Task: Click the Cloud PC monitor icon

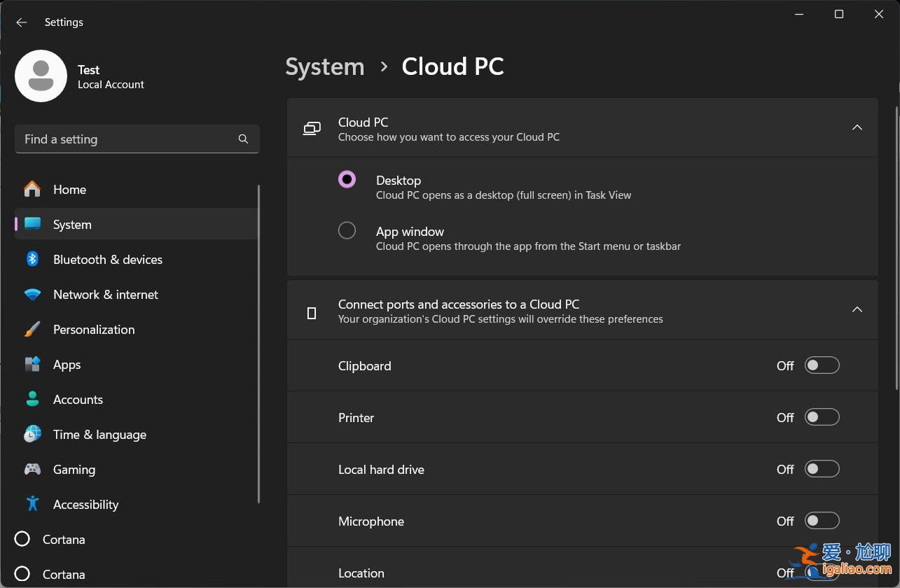Action: tap(311, 129)
